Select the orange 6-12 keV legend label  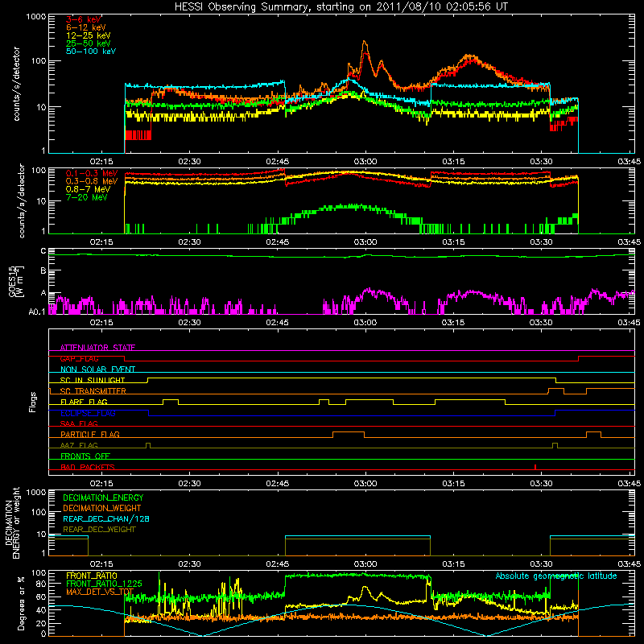pos(86,27)
